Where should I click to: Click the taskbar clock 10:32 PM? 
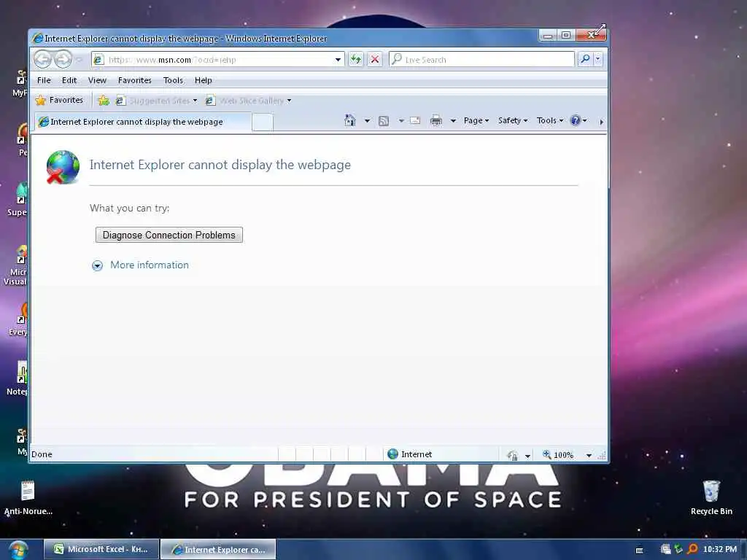tap(720, 549)
